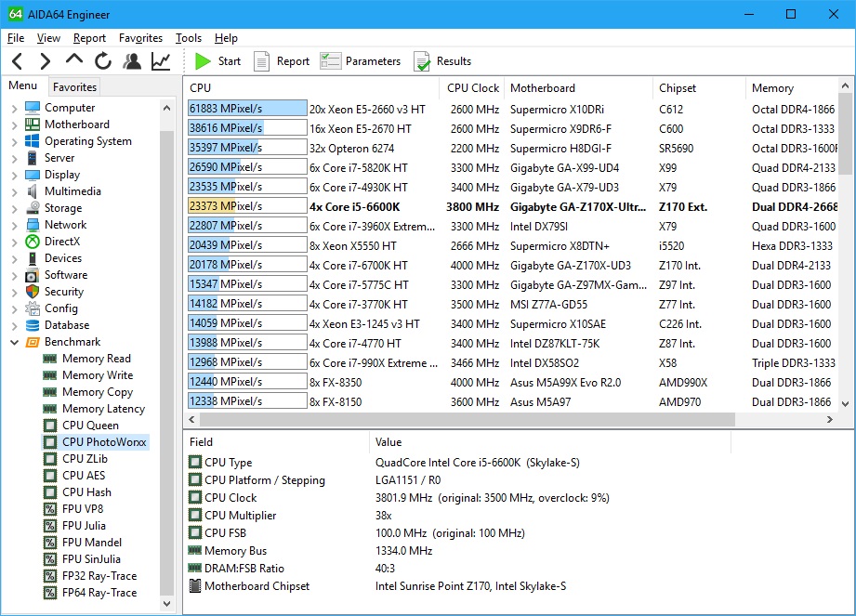The image size is (856, 616).
Task: Sort by the CPU Clock column header
Action: [x=473, y=88]
